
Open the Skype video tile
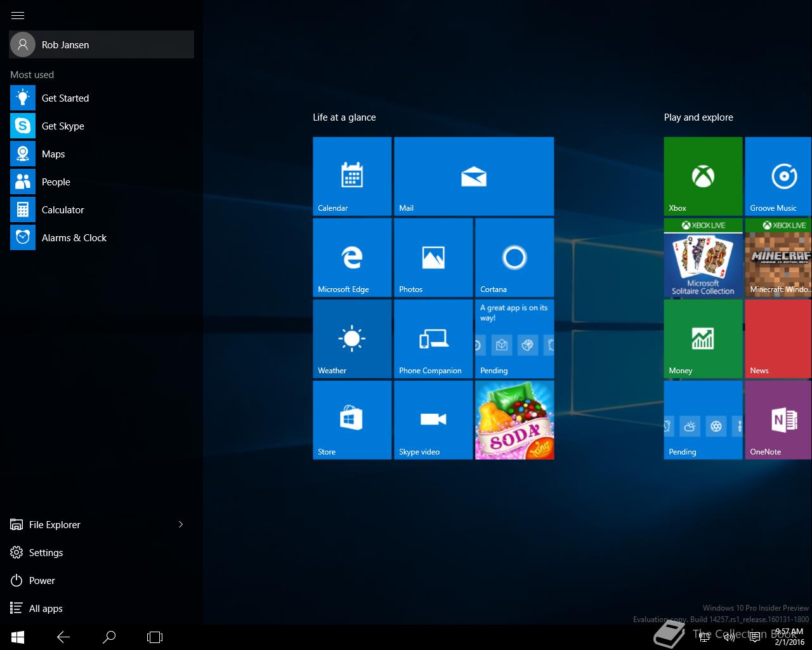[x=433, y=420]
